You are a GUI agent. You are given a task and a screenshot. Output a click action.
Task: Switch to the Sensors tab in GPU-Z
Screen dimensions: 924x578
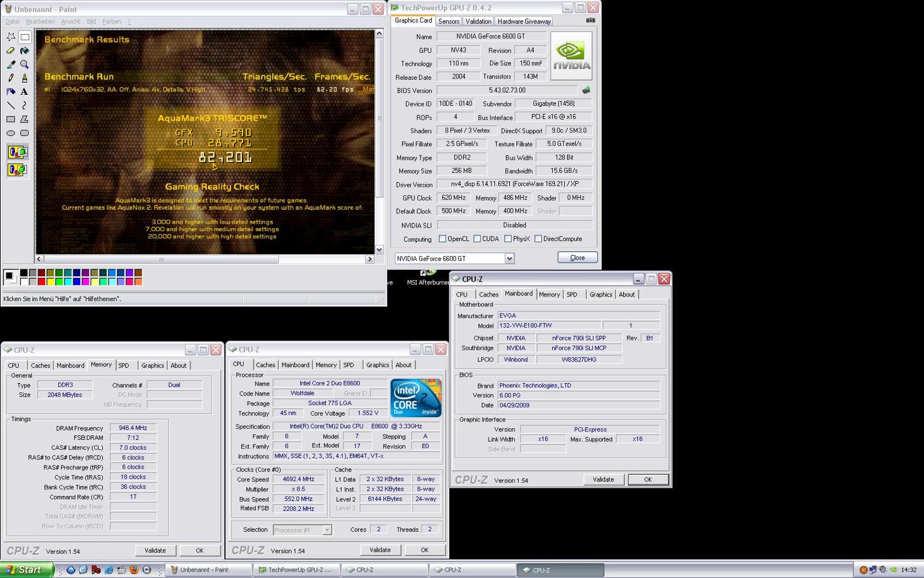(449, 21)
